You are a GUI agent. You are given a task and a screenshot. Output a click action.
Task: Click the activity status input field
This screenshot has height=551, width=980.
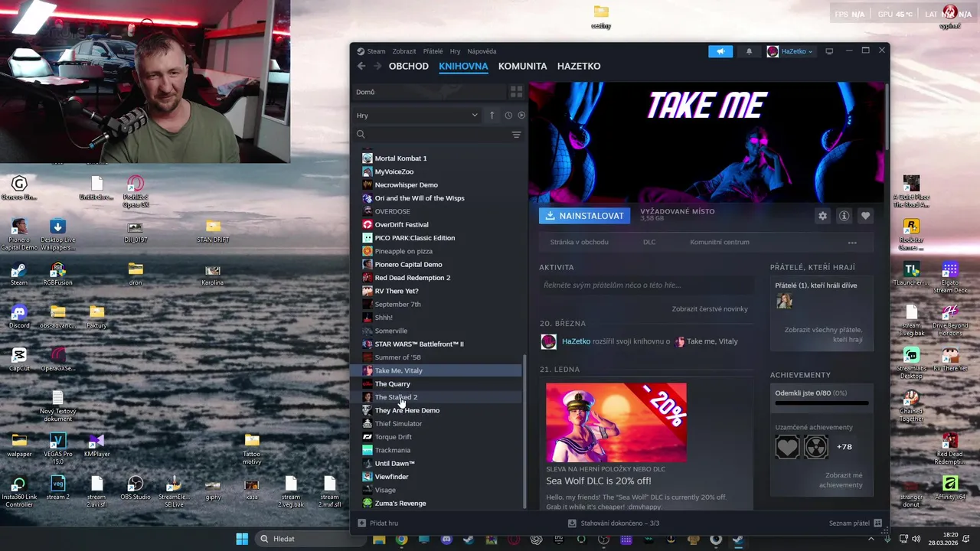[647, 285]
